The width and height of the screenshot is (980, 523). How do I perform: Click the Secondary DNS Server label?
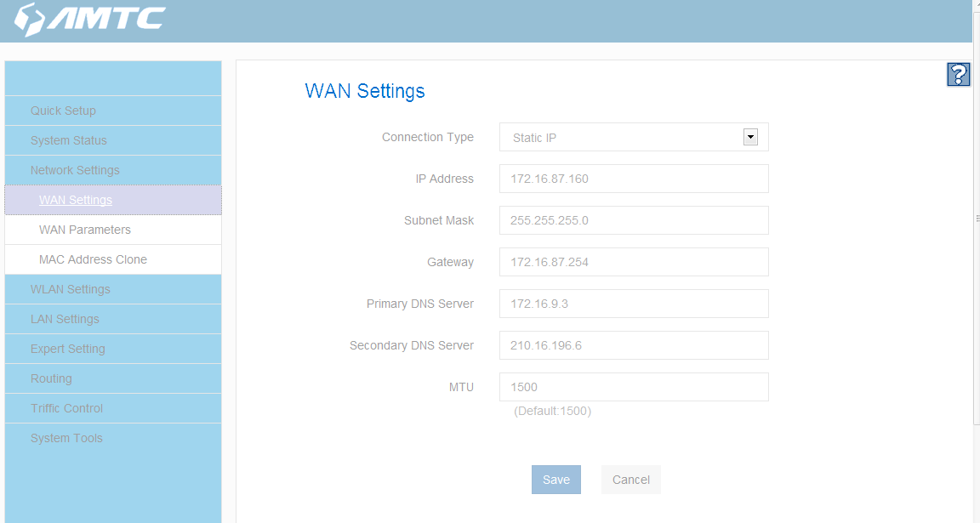pos(411,345)
